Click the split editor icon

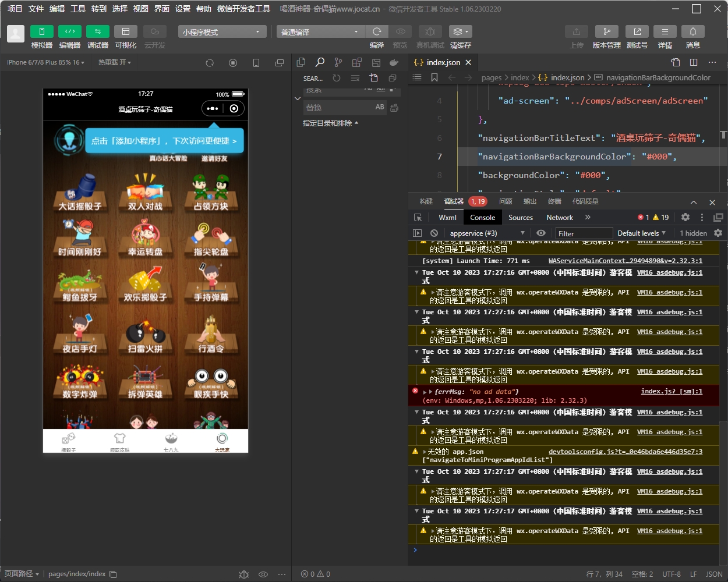[x=694, y=62]
